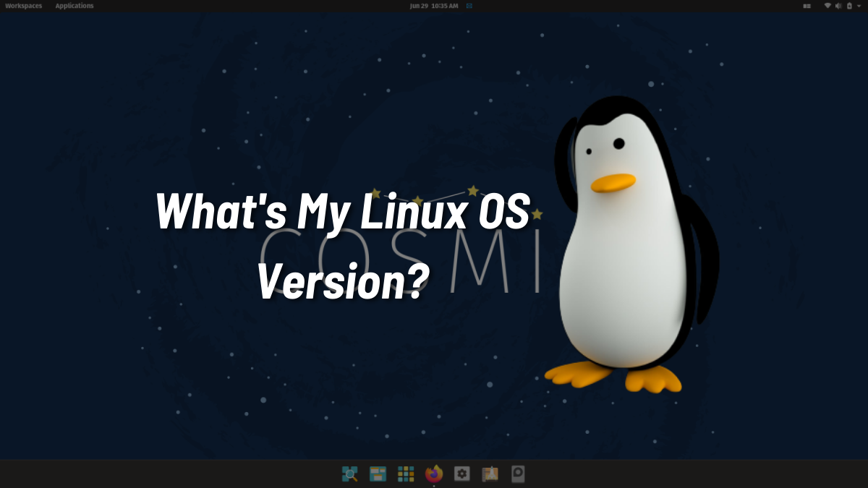Screen dimensions: 868x488
Task: Enable tiling from the panel tiling control
Action: point(807,6)
